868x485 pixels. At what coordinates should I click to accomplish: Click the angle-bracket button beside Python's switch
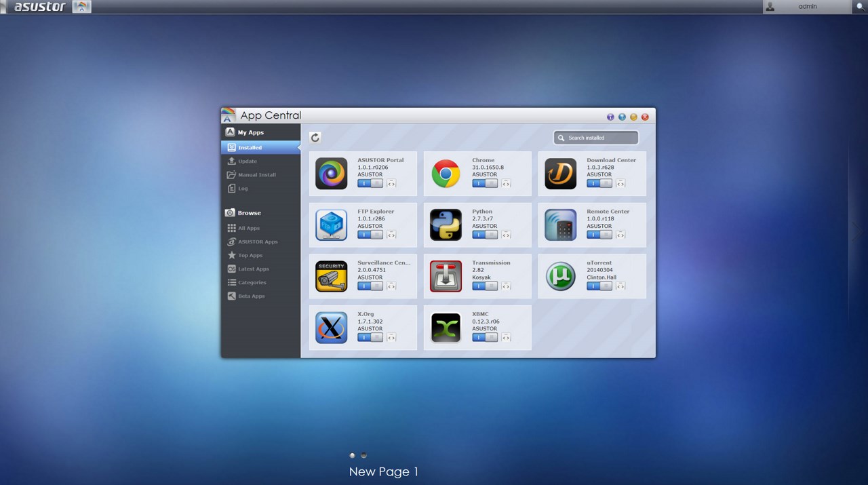click(x=506, y=235)
